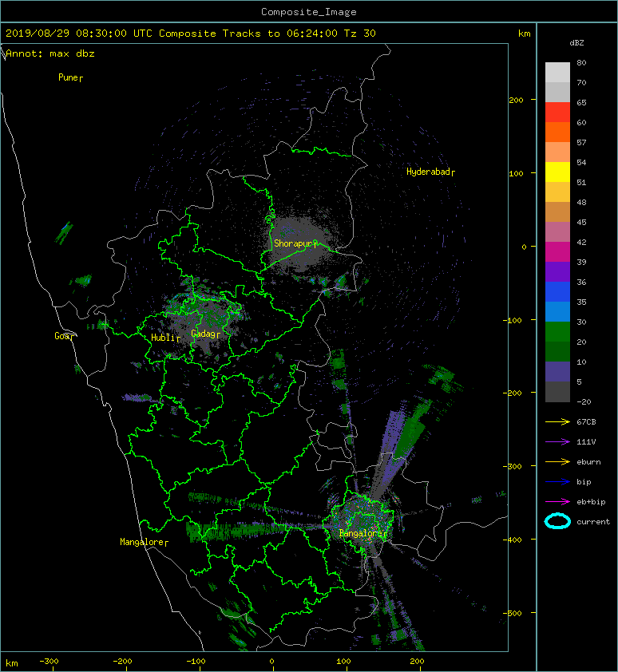Click the light orange 57 dBZ swatch

557,152
